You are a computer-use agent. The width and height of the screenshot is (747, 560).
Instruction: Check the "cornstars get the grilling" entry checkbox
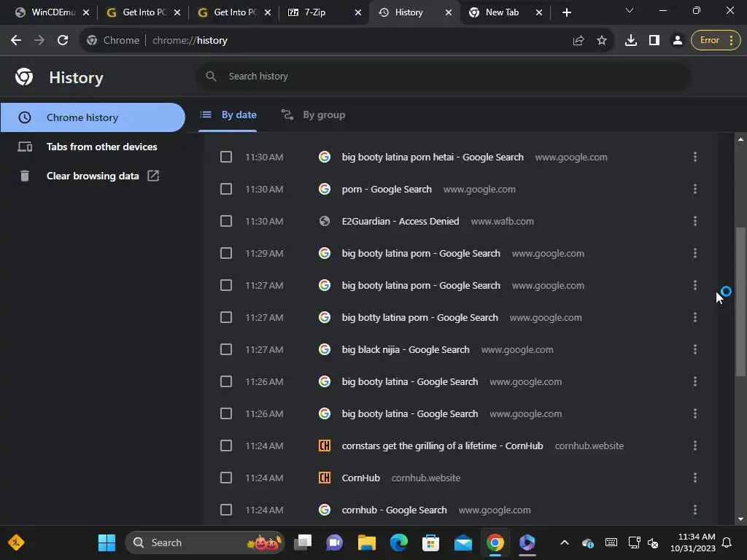point(226,446)
